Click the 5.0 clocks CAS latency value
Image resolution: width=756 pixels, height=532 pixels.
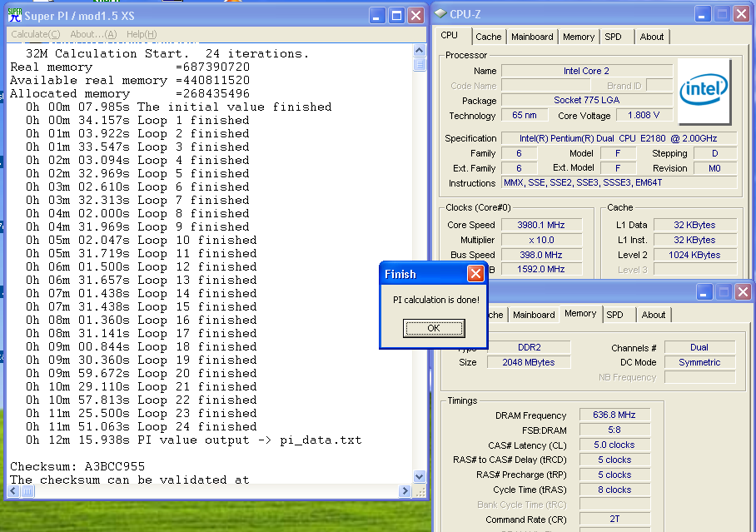point(614,445)
